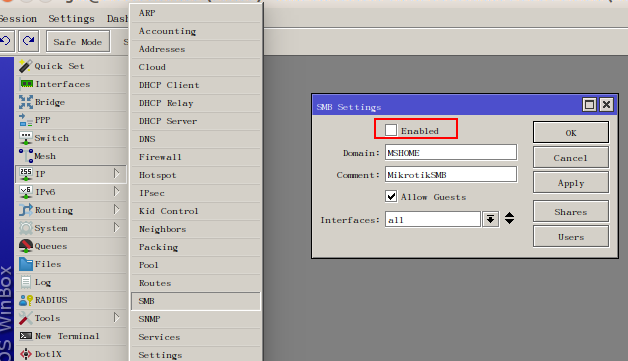Expand the IPv6 submenu arrow

tap(117, 192)
